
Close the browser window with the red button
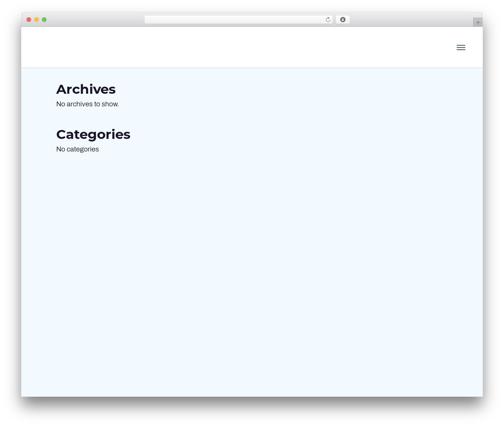pos(29,20)
